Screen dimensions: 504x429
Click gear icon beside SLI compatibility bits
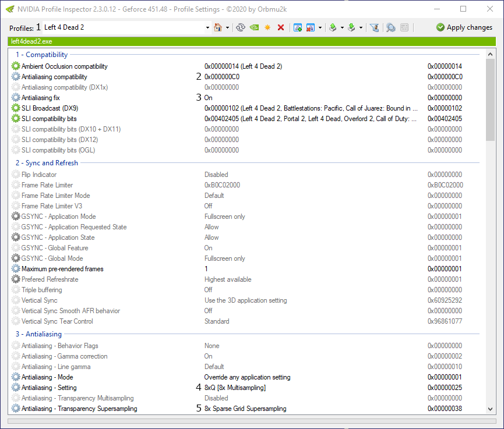click(15, 119)
